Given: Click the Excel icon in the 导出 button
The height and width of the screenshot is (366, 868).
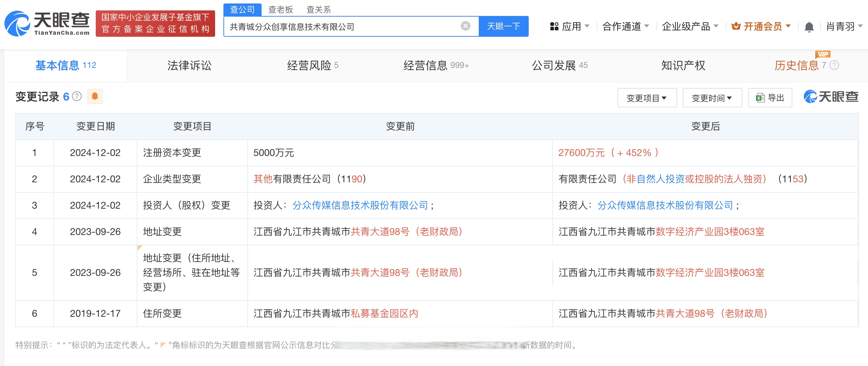Looking at the screenshot, I should 760,98.
